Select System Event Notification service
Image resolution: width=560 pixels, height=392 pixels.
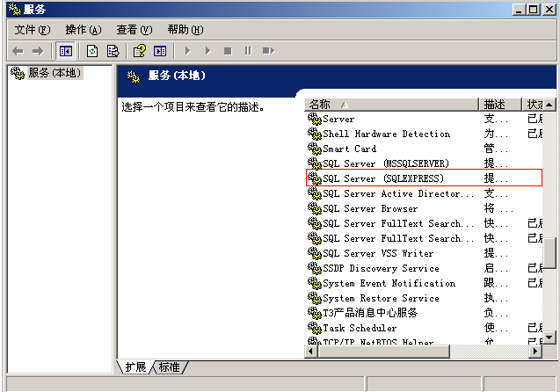(x=425, y=283)
